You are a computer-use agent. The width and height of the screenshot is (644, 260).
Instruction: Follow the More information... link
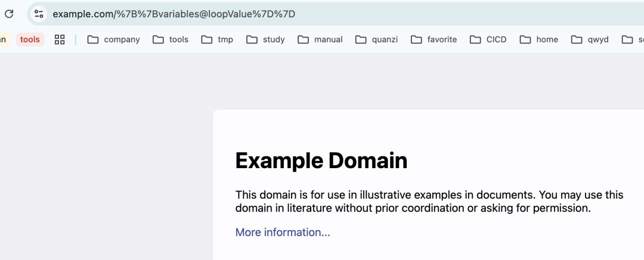pyautogui.click(x=283, y=233)
